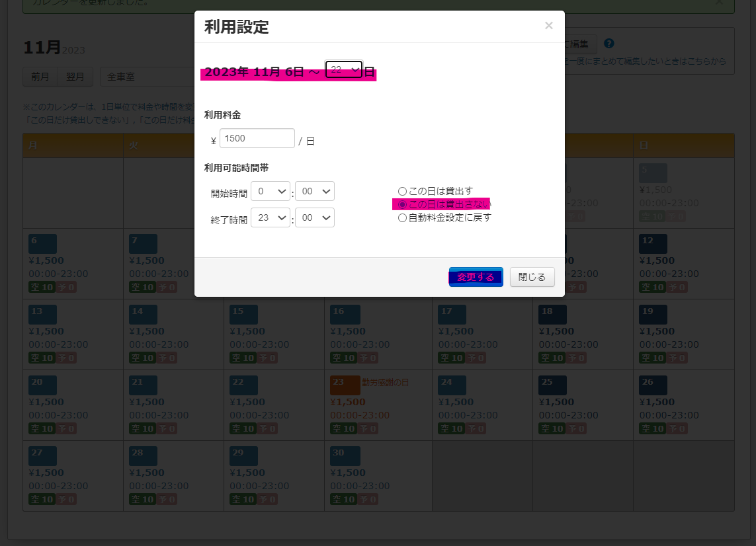Select the この日は貸出す radio option
This screenshot has height=546, width=756.
(402, 191)
